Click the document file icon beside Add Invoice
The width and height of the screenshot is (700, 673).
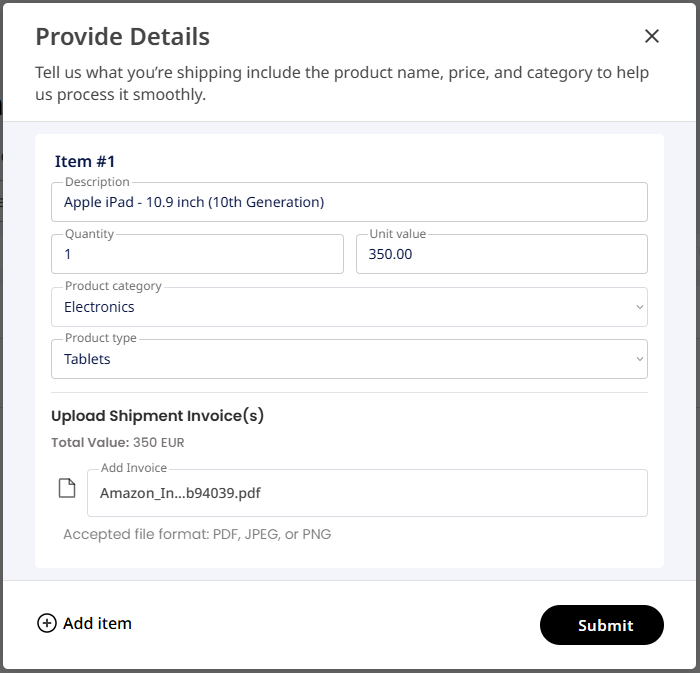67,489
